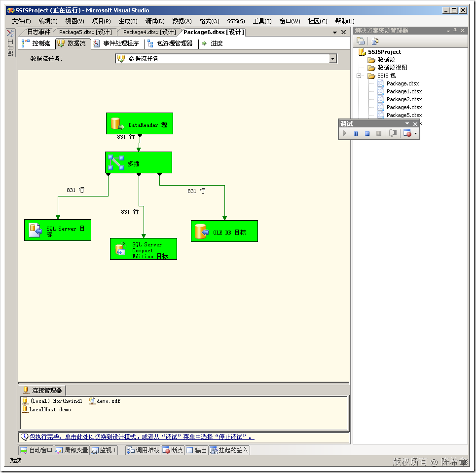Select Package6.dtsx [设计] tab
The image size is (476, 473).
point(214,32)
